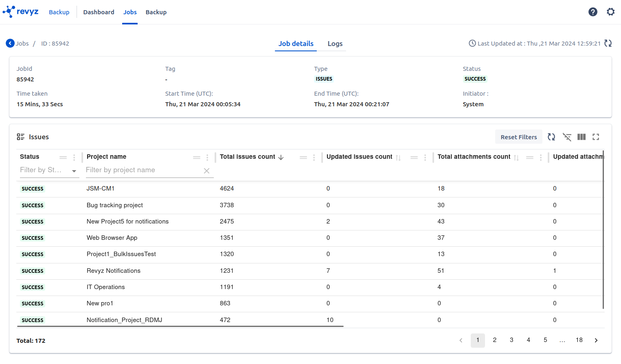Select the New pro1 row

310,303
